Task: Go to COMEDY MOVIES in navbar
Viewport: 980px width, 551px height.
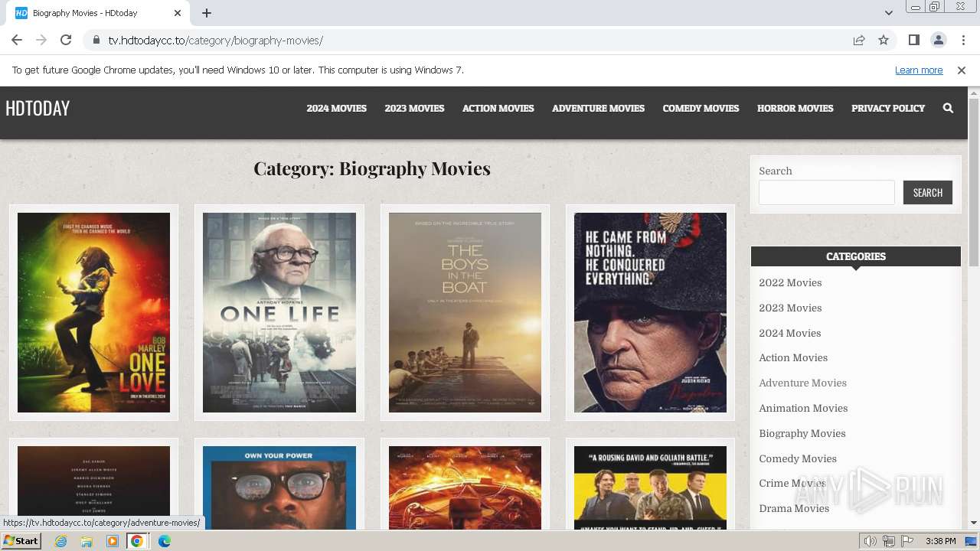Action: pos(701,108)
